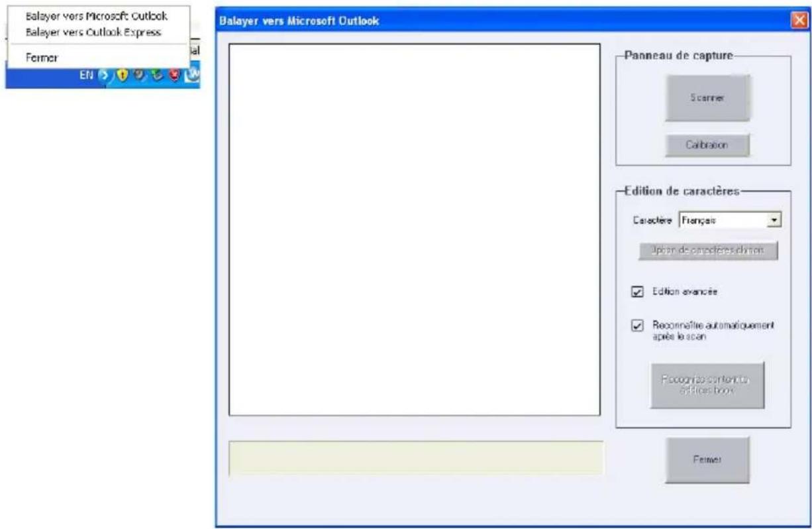812x529 pixels.
Task: Click the Scanner button
Action: click(x=707, y=98)
